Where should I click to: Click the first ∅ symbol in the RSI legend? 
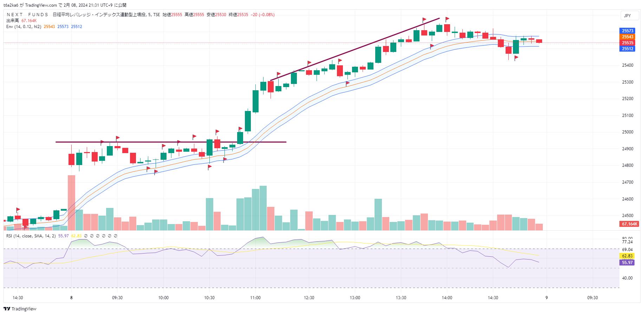[86, 236]
